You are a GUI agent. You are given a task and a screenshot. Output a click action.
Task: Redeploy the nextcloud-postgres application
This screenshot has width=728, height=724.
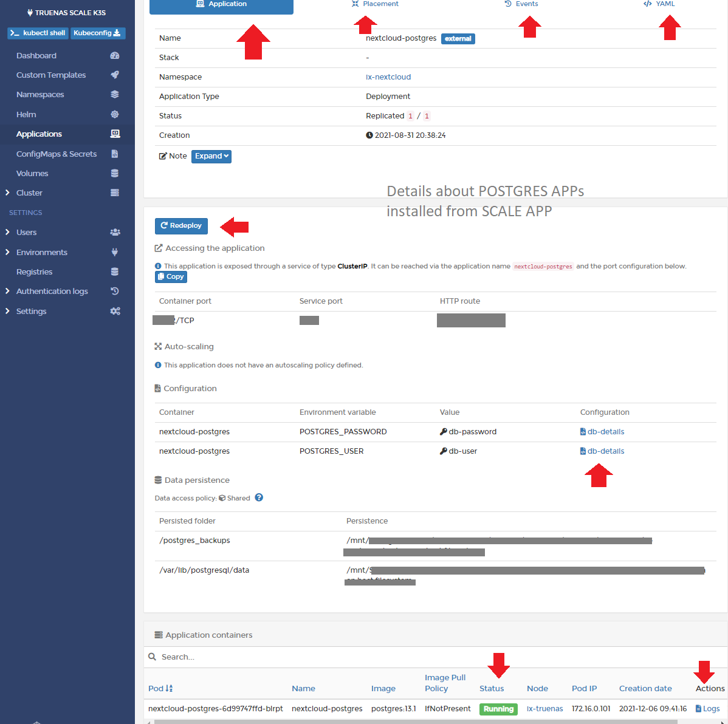coord(181,225)
